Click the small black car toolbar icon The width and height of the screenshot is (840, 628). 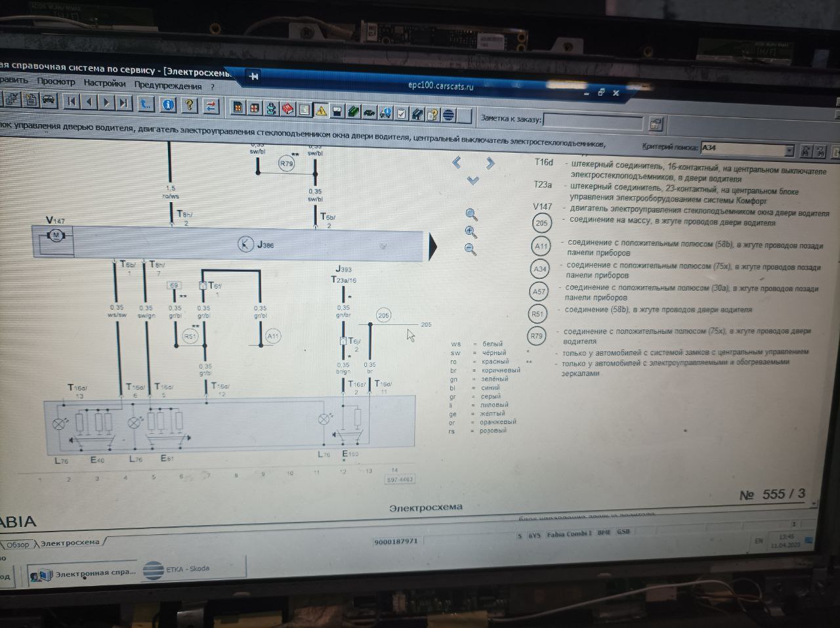point(369,112)
